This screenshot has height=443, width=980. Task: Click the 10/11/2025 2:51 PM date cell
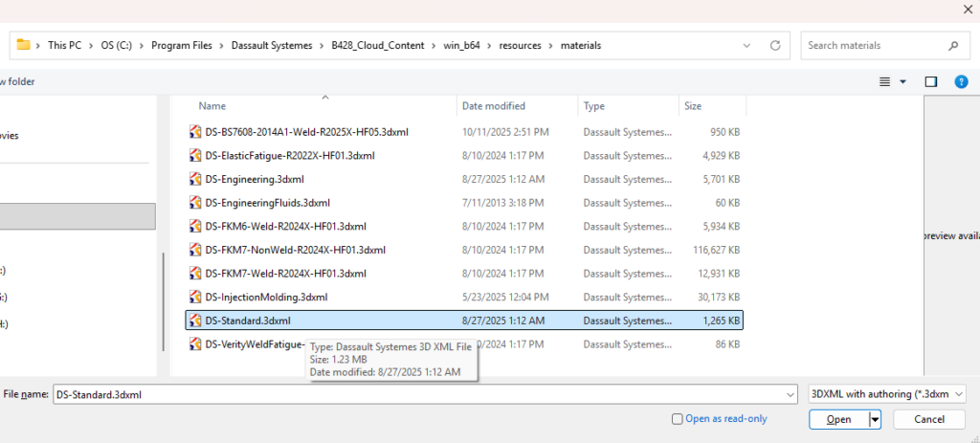[505, 132]
